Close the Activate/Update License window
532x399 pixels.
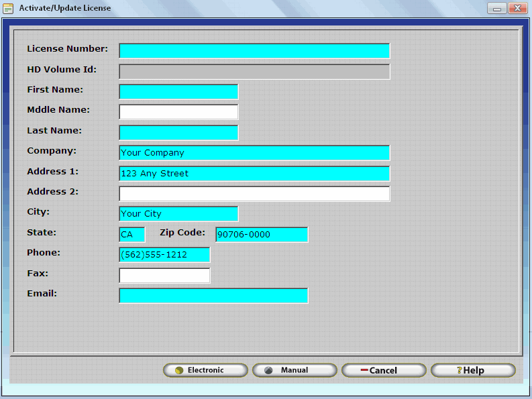[516, 9]
